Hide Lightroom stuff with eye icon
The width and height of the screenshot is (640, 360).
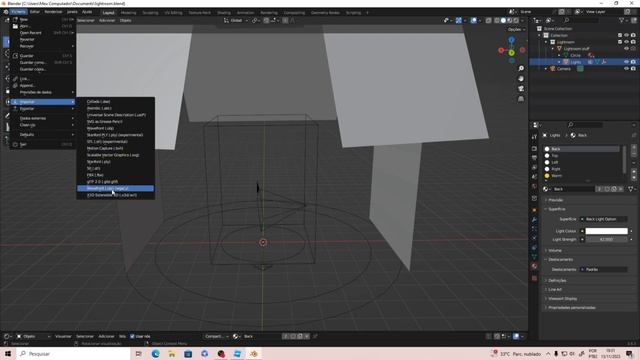point(627,49)
